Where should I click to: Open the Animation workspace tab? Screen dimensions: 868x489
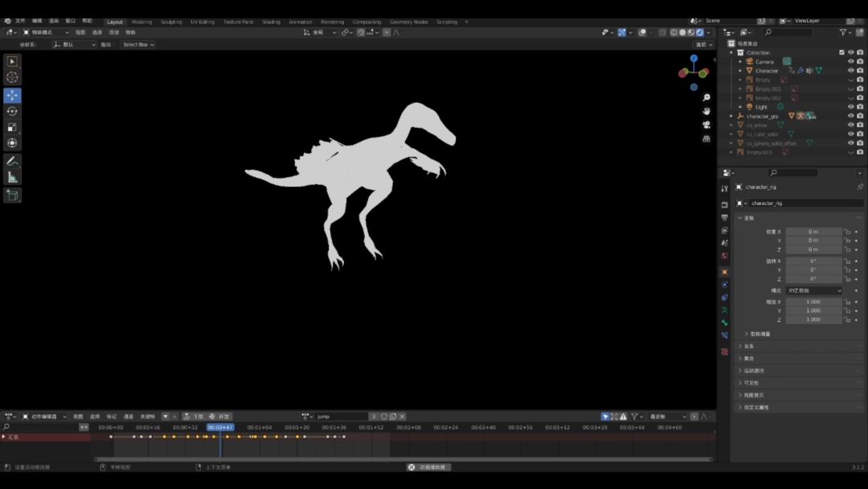(301, 22)
